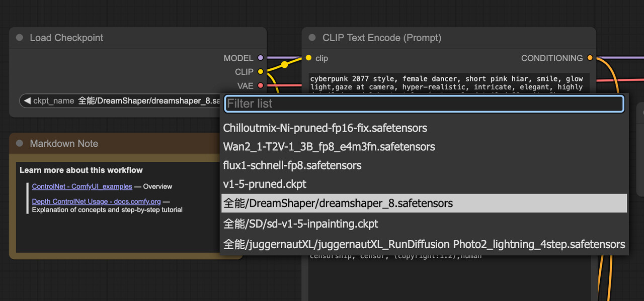644x301 pixels.
Task: Click the orange CONDITIONING output port
Action: 590,58
